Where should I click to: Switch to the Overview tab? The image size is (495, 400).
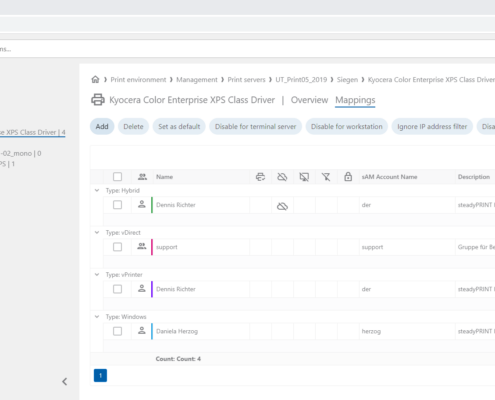click(309, 100)
